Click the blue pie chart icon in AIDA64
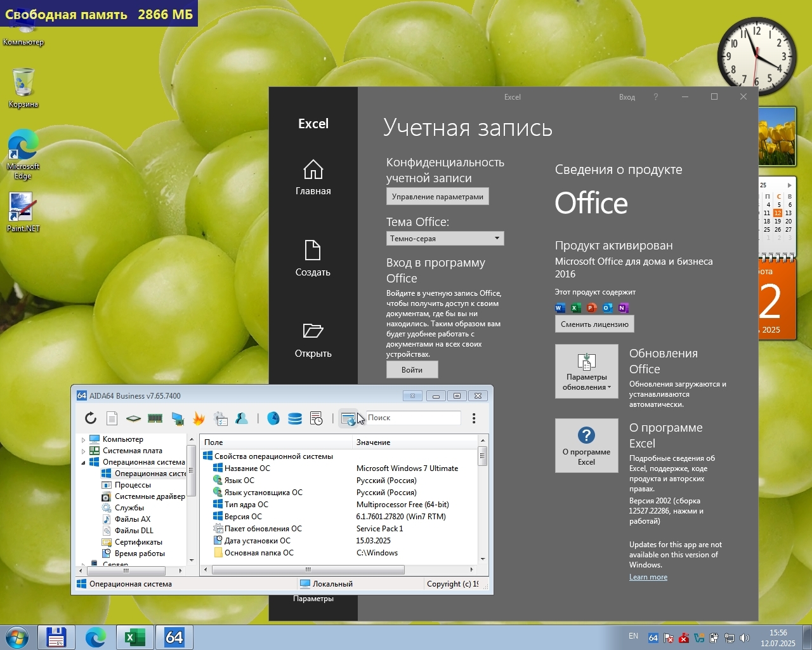 [x=273, y=418]
